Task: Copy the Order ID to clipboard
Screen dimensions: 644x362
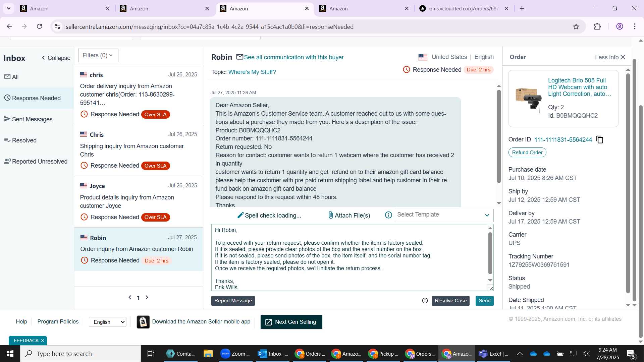Action: coord(600,140)
